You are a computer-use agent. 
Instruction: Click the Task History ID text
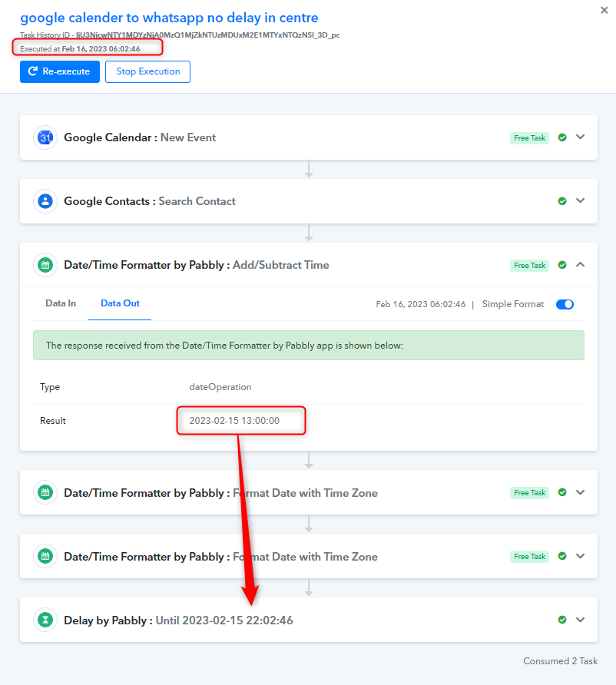point(180,35)
